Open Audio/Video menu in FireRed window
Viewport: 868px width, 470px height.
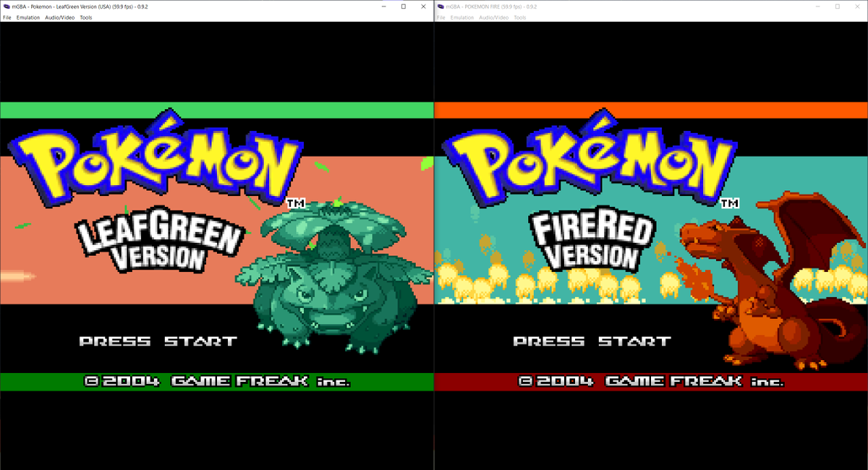coord(493,17)
